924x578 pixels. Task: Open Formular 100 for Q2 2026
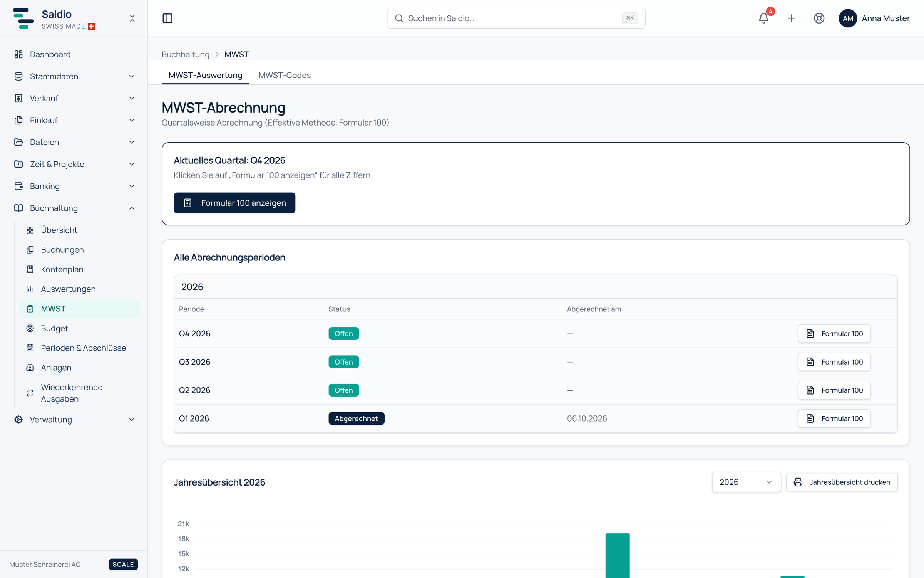834,390
